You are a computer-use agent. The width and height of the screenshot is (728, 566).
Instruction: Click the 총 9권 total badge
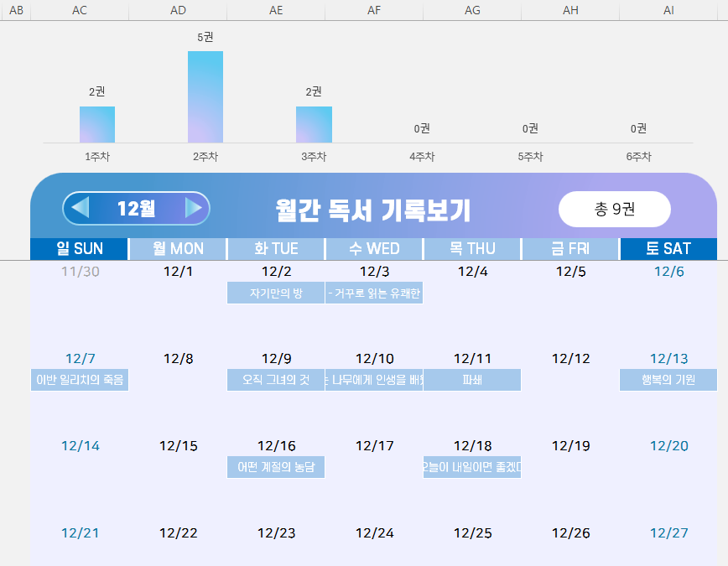point(614,210)
